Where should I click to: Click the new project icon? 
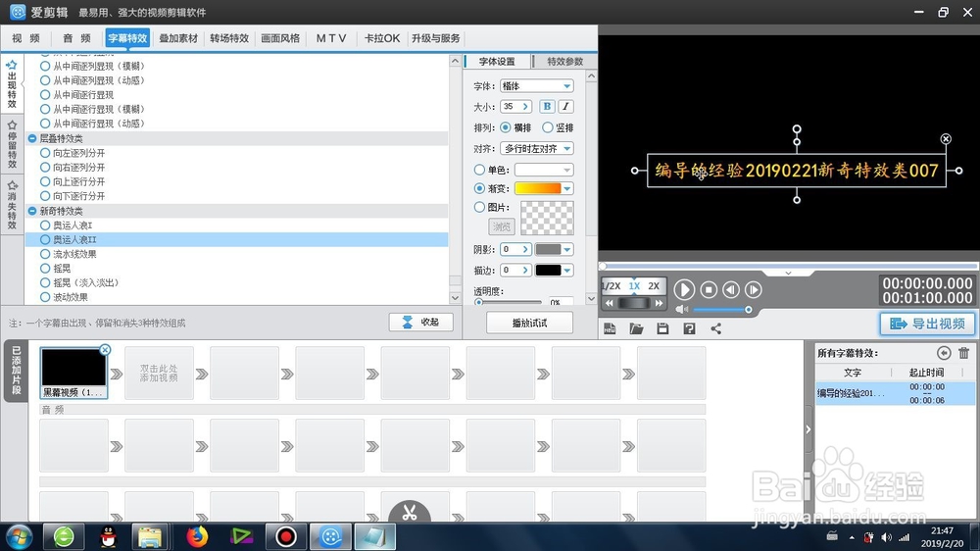pos(610,328)
